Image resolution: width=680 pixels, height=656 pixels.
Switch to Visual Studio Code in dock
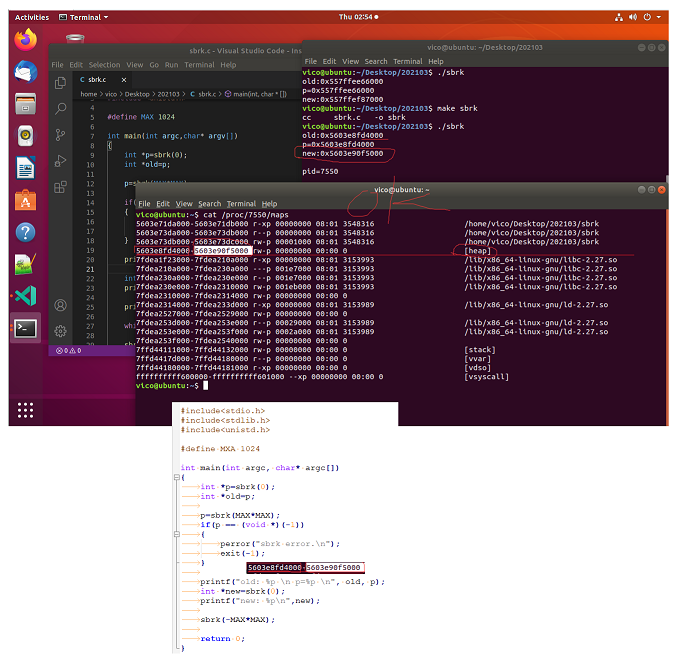coord(26,296)
